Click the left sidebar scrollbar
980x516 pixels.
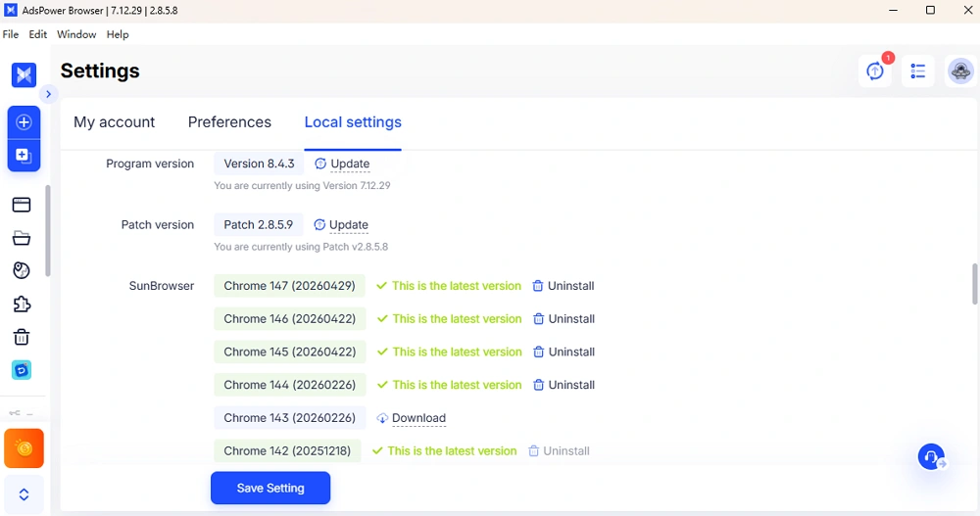(x=47, y=231)
